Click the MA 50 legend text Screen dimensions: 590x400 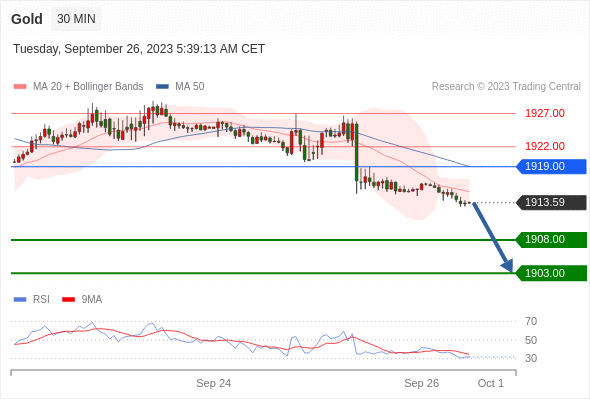[190, 87]
